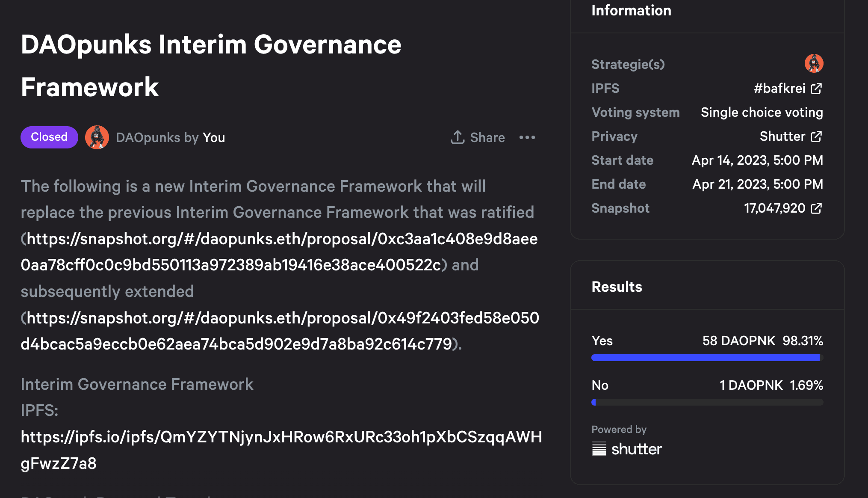Click the 'No' choice label in Results
868x498 pixels.
[x=600, y=385]
